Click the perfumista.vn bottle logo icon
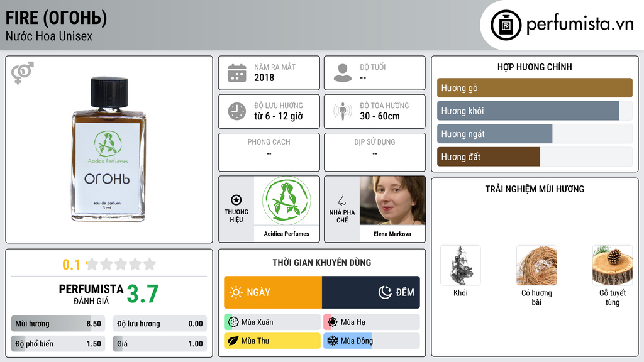This screenshot has width=644, height=362. tap(506, 25)
